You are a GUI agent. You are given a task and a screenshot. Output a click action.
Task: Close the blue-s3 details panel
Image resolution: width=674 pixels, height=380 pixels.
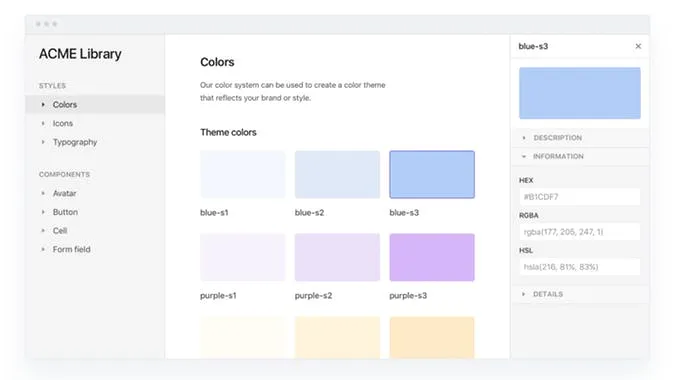coord(638,46)
